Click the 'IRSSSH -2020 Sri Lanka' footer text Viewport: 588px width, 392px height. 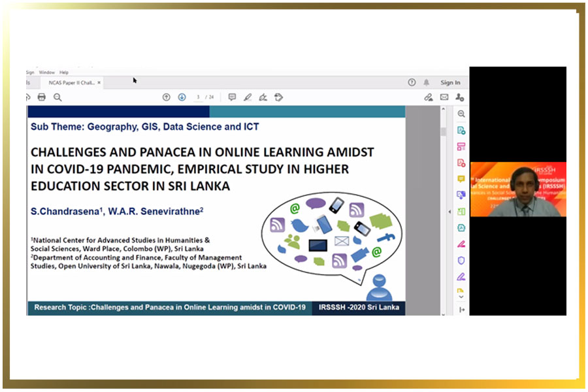click(359, 307)
